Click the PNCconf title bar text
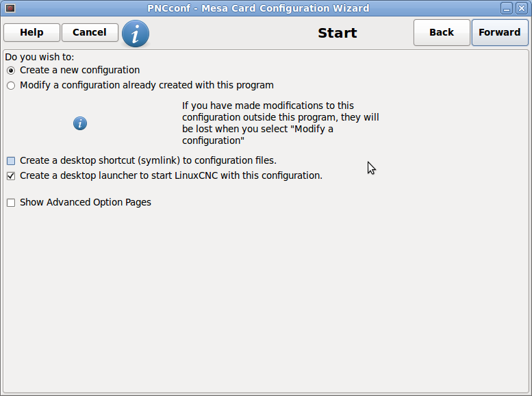This screenshot has height=396, width=532. click(x=258, y=8)
